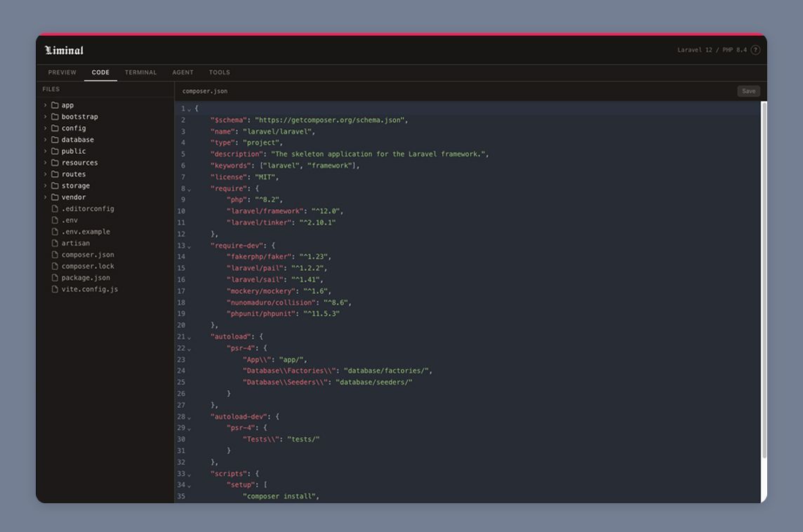The image size is (803, 532).
Task: Open the package.json file name
Action: pyautogui.click(x=86, y=277)
